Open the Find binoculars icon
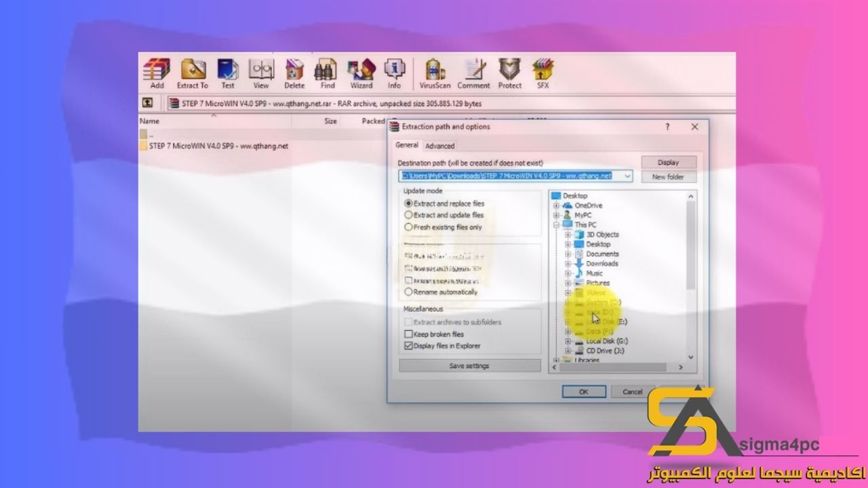Screen dimensions: 868x488 pos(328,73)
